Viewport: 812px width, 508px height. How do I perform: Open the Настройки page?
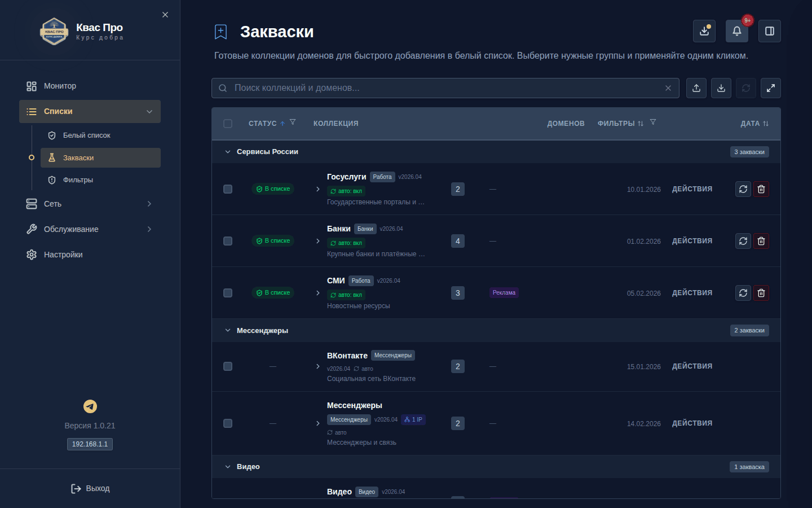pos(90,255)
